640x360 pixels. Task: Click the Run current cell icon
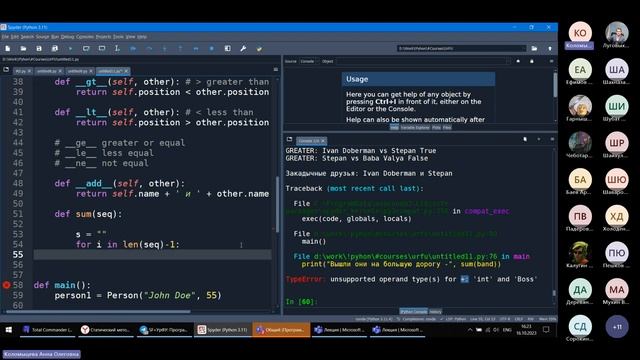pos(86,49)
